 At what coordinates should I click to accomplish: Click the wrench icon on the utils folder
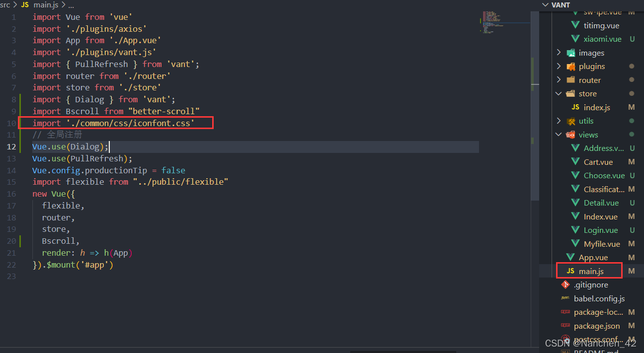pos(571,121)
